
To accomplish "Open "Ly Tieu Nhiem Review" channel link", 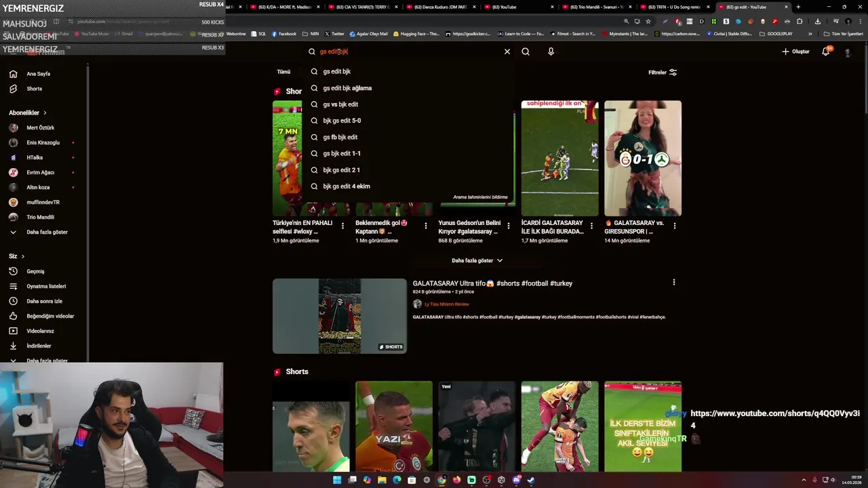I will [446, 304].
